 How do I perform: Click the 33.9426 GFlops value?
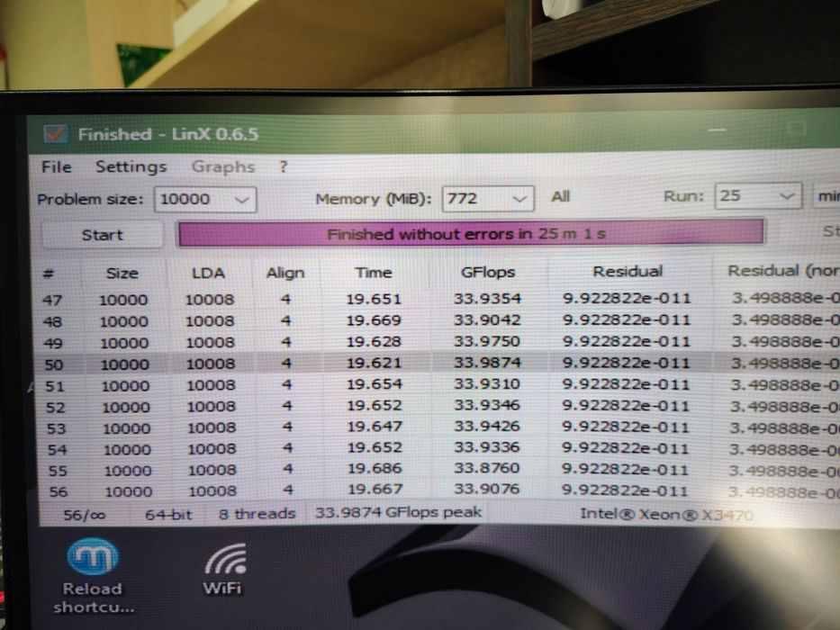click(x=487, y=426)
